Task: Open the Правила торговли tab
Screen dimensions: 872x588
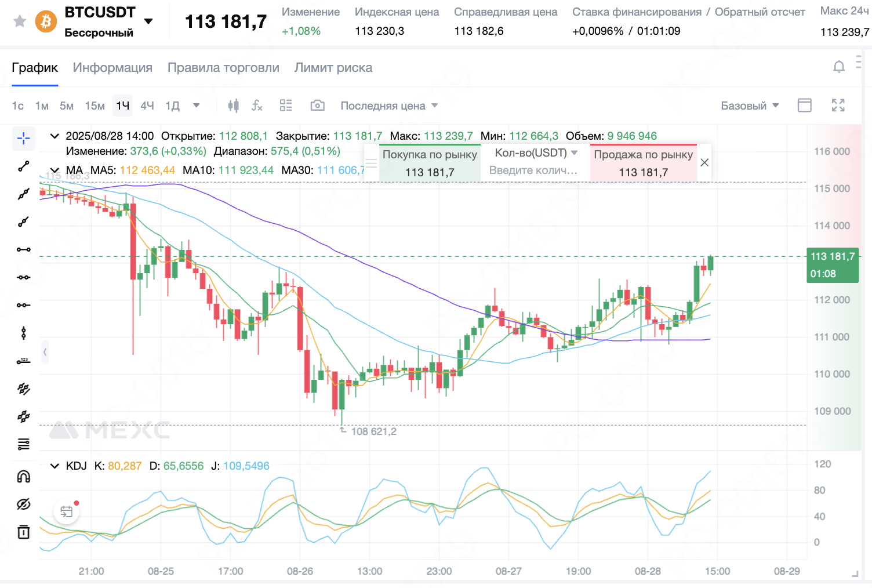Action: pyautogui.click(x=223, y=68)
